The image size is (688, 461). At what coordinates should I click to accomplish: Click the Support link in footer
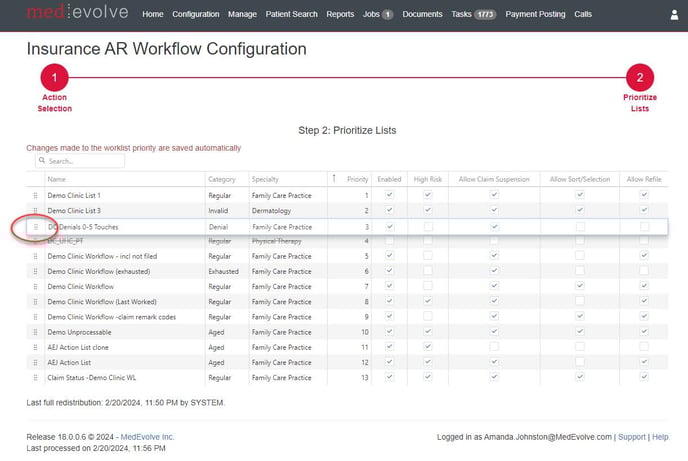(631, 437)
